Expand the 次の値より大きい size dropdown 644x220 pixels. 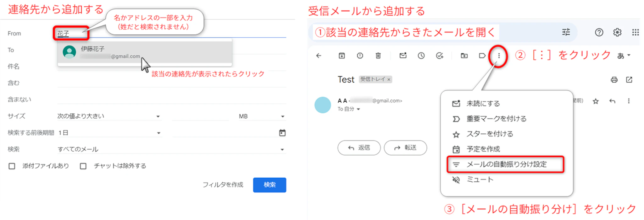point(109,116)
